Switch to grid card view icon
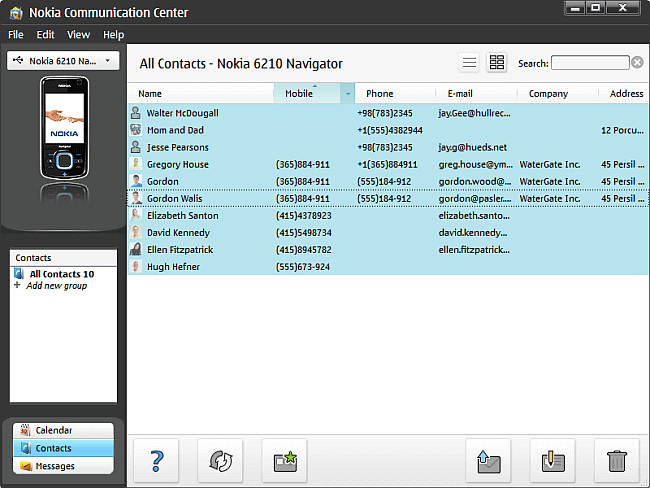This screenshot has width=650, height=488. point(497,63)
